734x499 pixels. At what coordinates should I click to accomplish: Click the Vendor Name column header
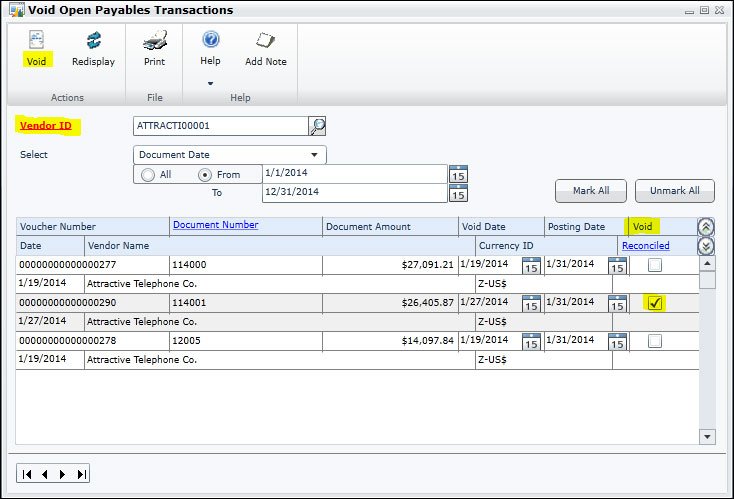point(280,246)
